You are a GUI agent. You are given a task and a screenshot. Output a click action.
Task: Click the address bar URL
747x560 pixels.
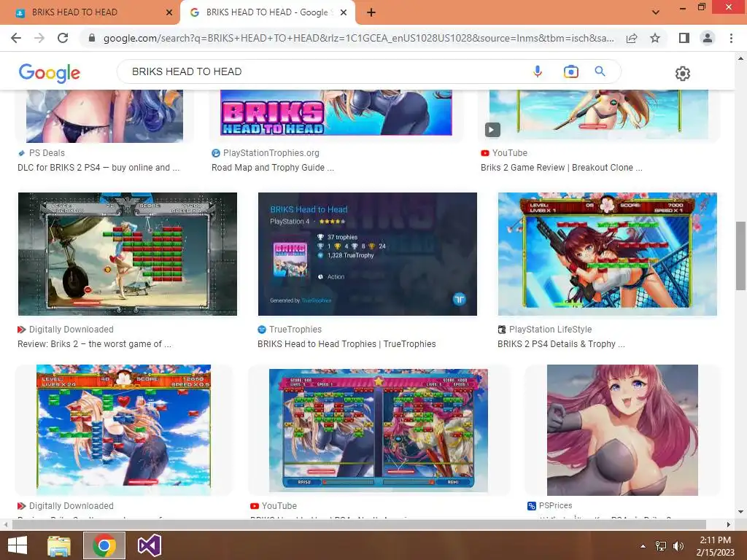coord(358,38)
